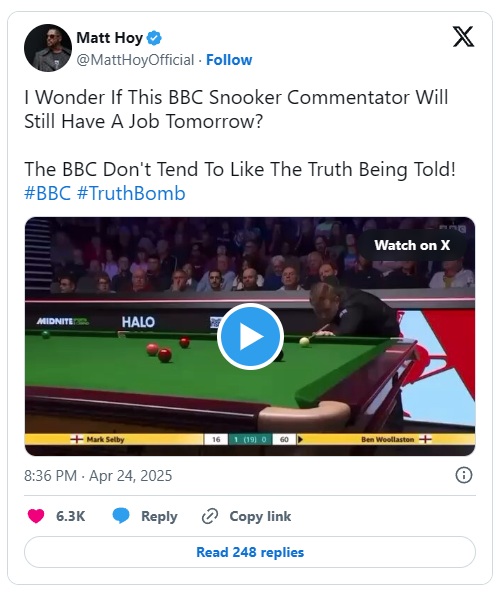Image resolution: width=502 pixels, height=595 pixels.
Task: Open the #TruthBomb hashtag
Action: [x=131, y=193]
